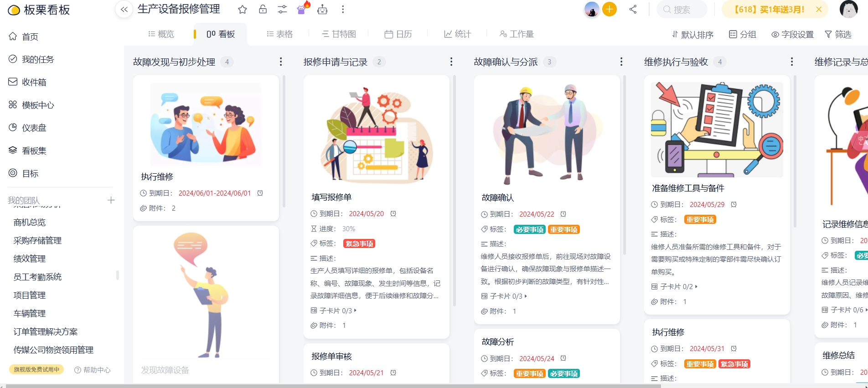The image size is (868, 388).
Task: Open the lock permission settings icon
Action: click(263, 10)
